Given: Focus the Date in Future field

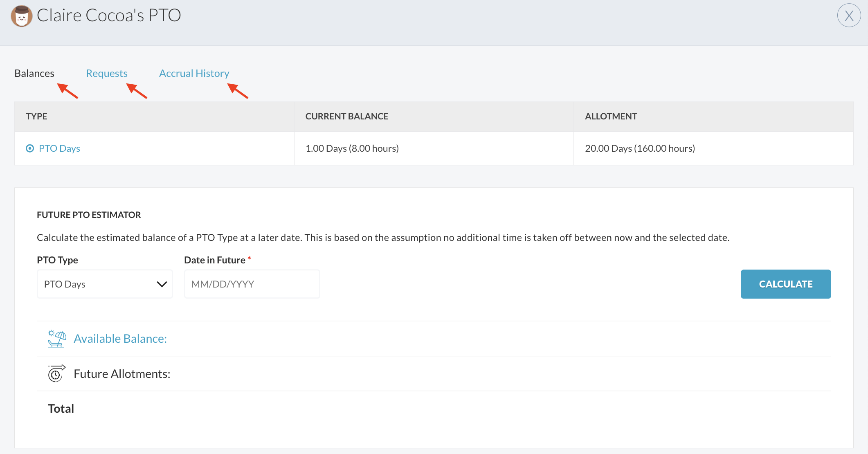Looking at the screenshot, I should click(x=252, y=284).
